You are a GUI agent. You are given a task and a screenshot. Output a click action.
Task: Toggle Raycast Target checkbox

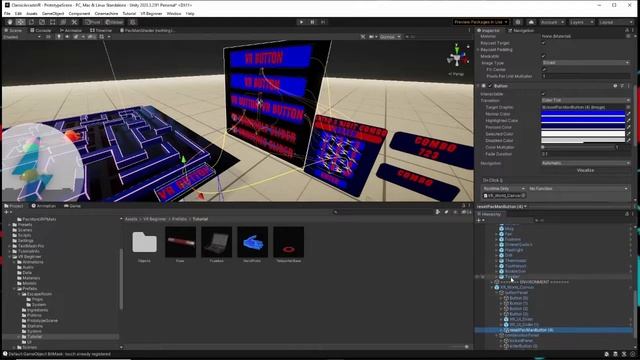(x=543, y=43)
